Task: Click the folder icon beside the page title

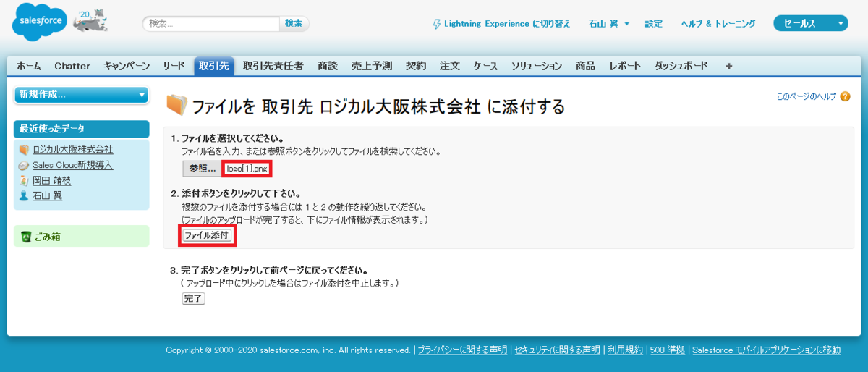Action: (x=176, y=105)
